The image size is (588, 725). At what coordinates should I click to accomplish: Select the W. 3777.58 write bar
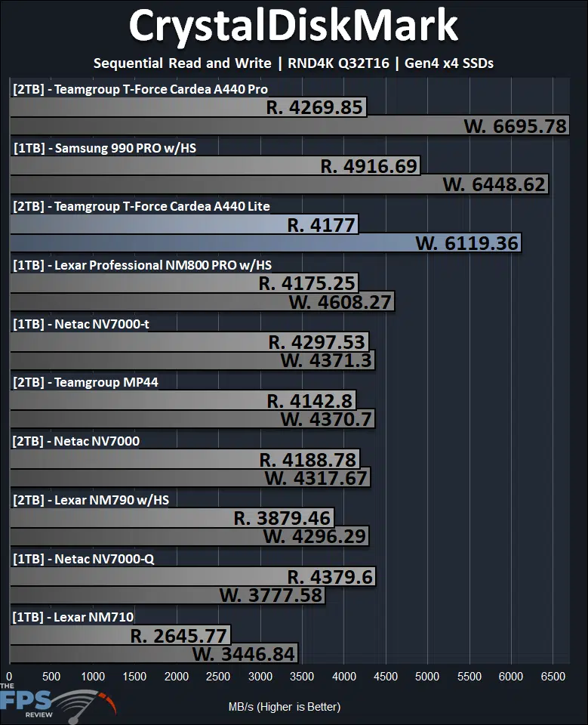pyautogui.click(x=168, y=595)
